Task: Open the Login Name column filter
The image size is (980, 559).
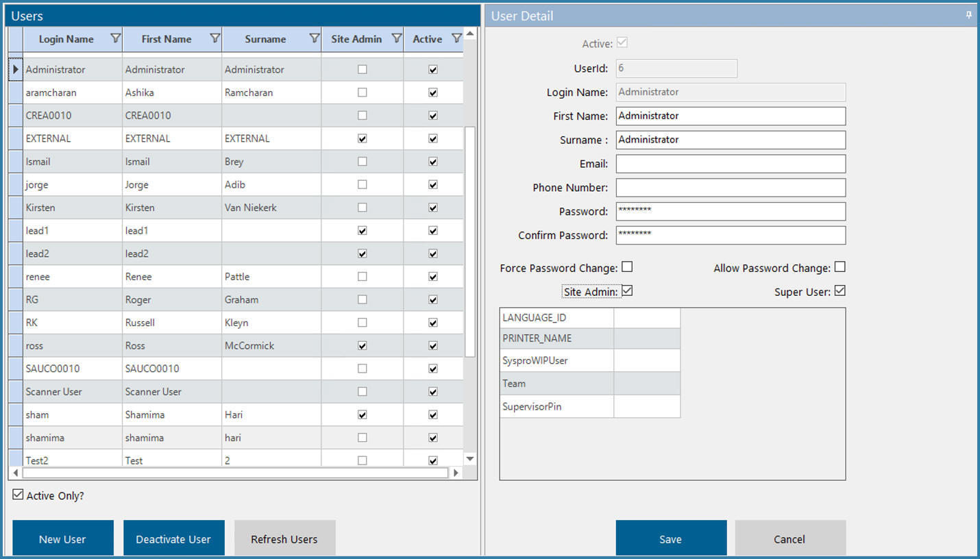Action: 116,38
